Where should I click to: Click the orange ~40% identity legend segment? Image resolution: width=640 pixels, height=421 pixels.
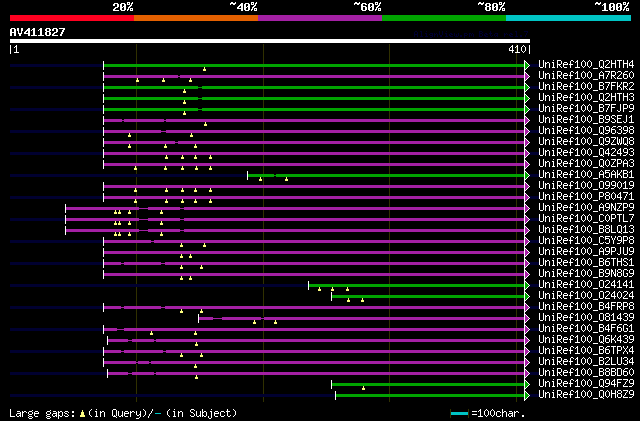coord(196,18)
